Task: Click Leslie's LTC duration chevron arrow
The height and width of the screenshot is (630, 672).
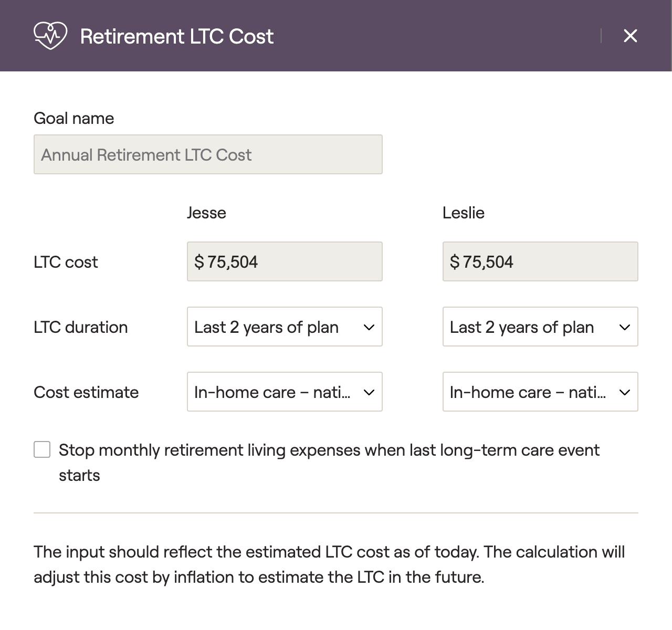Action: pos(625,327)
